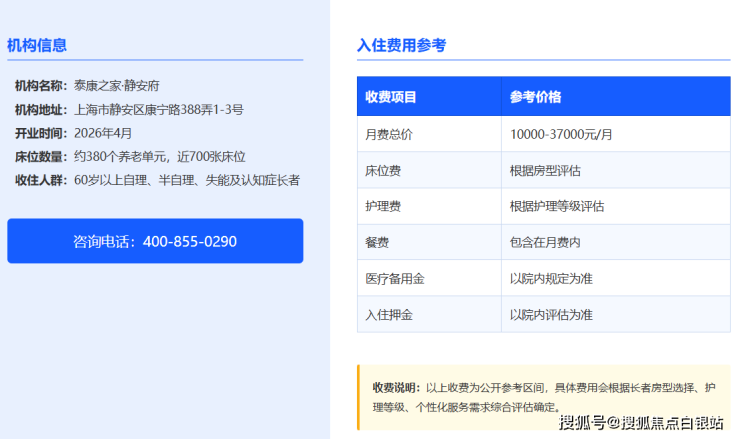Viewport: 740px width, 439px height.
Task: Select the 医疗备用金 table cell
Action: click(429, 279)
